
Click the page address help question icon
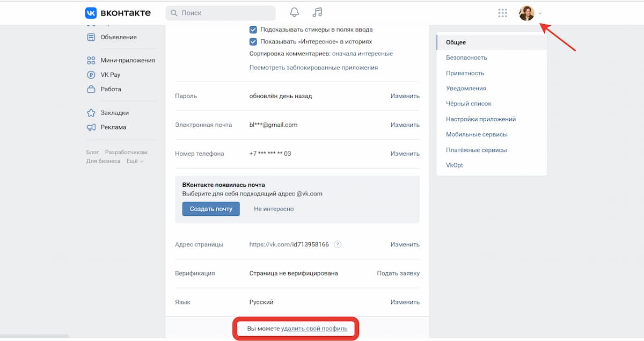pyautogui.click(x=338, y=244)
